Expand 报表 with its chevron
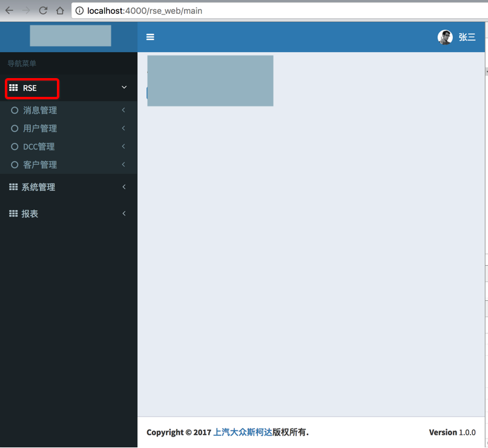 (124, 214)
